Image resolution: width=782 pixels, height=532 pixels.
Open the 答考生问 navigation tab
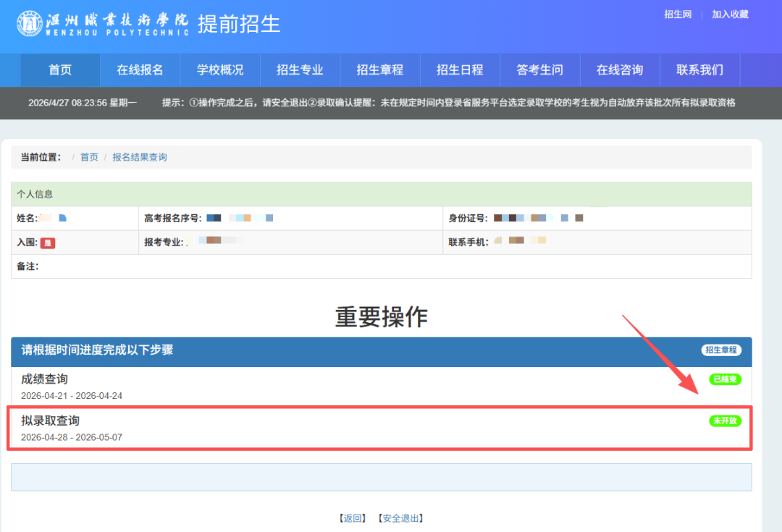coord(539,70)
